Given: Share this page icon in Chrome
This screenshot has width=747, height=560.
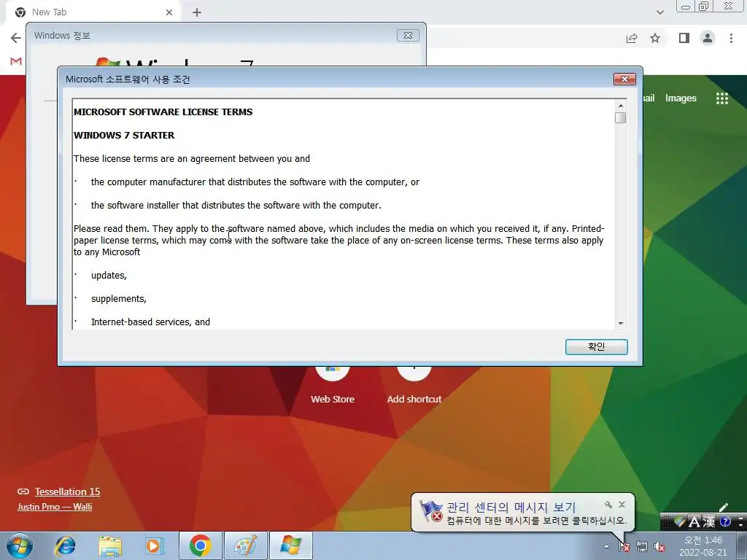Looking at the screenshot, I should point(632,38).
